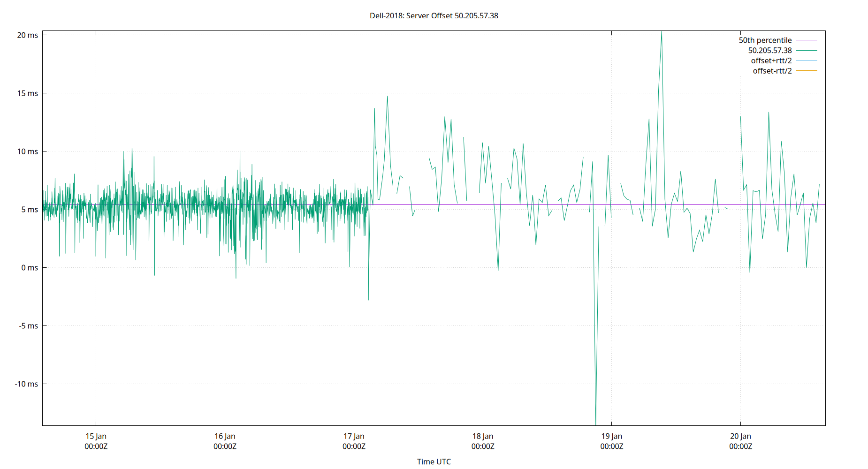Click the "19 Jan" date tick label
Image resolution: width=868 pixels, height=469 pixels.
coord(612,436)
